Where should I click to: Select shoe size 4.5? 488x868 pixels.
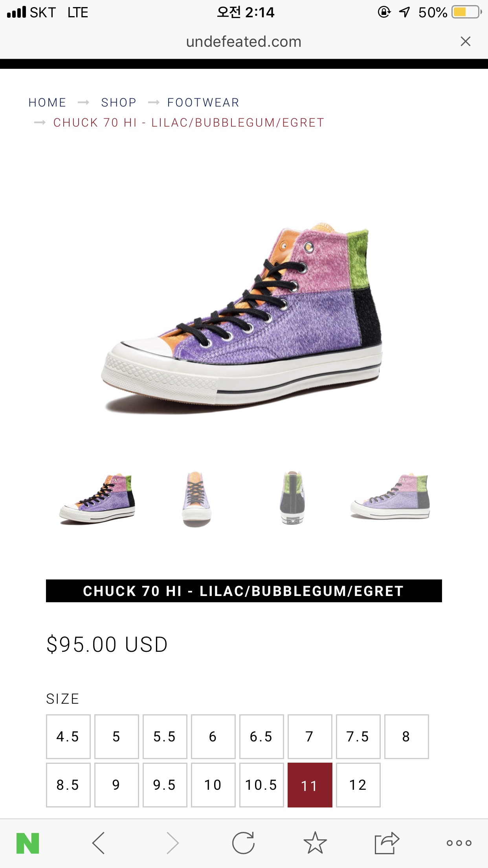click(x=68, y=737)
